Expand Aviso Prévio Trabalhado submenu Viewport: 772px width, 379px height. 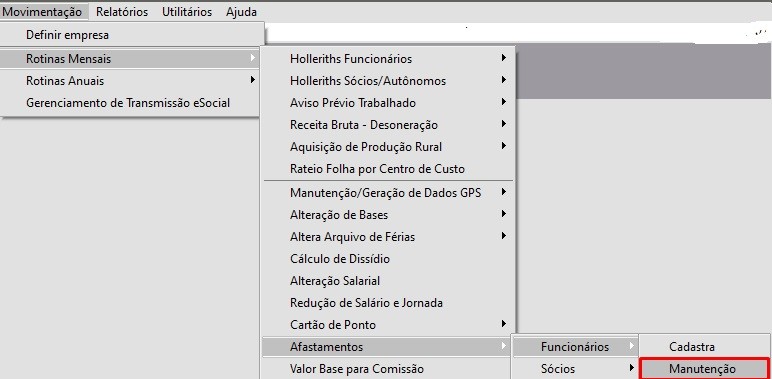click(388, 103)
